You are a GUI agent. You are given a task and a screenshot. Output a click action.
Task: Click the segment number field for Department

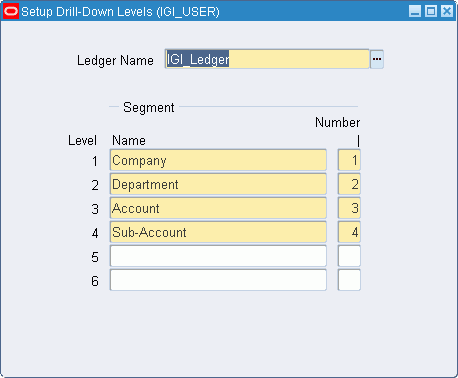point(349,184)
